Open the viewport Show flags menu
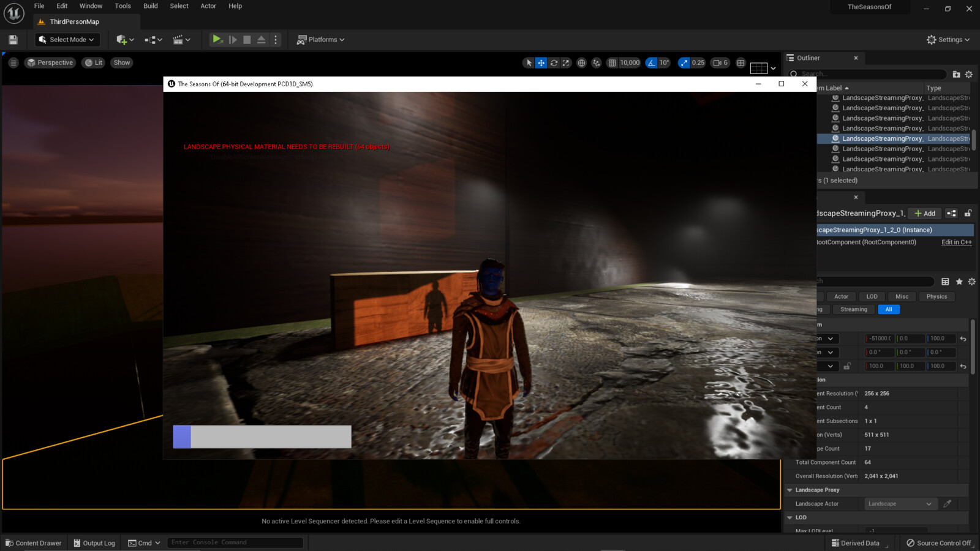This screenshot has width=980, height=551. [122, 62]
